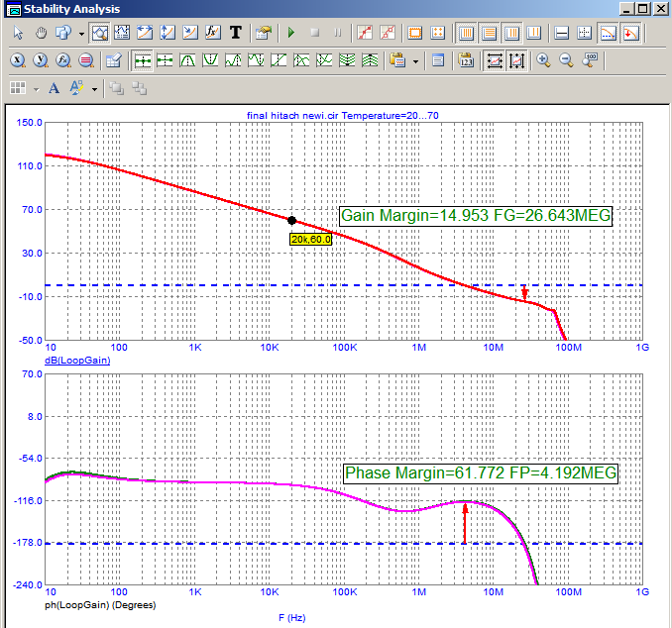This screenshot has height=628, width=672.
Task: Click the table eraser Cleanup icon
Action: pos(114,60)
